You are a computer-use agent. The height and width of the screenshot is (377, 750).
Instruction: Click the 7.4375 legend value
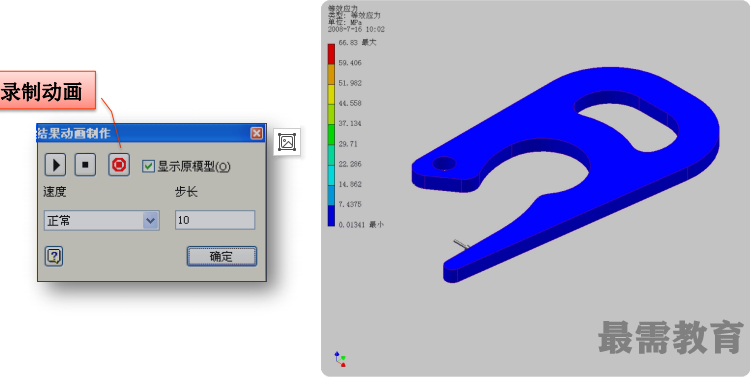(350, 204)
